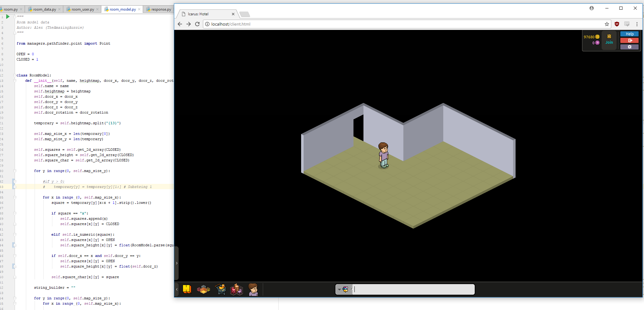Switch to the room_data.py editor tab
Screen dimensions: 644x310
tap(45, 9)
